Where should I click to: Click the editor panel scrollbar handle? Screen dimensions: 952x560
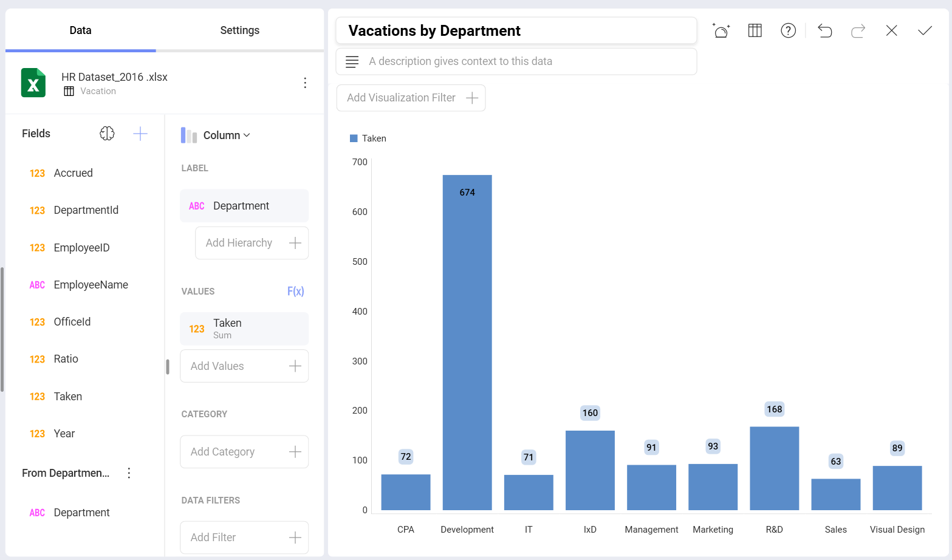pyautogui.click(x=168, y=367)
